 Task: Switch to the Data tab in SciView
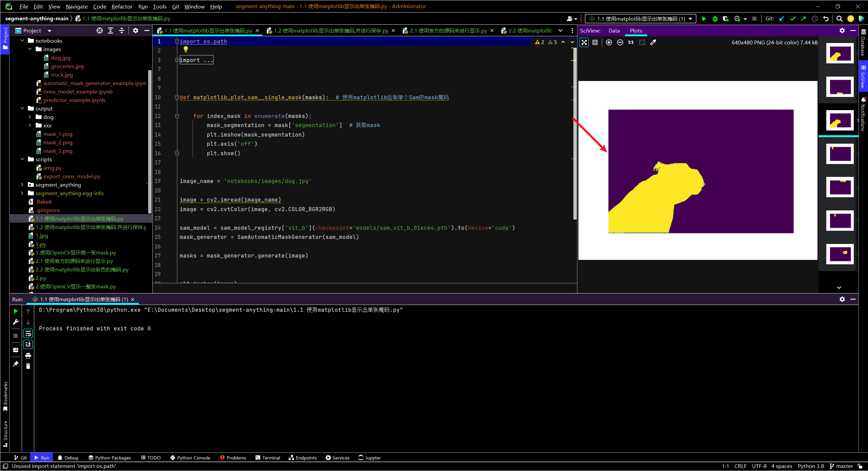(x=614, y=30)
